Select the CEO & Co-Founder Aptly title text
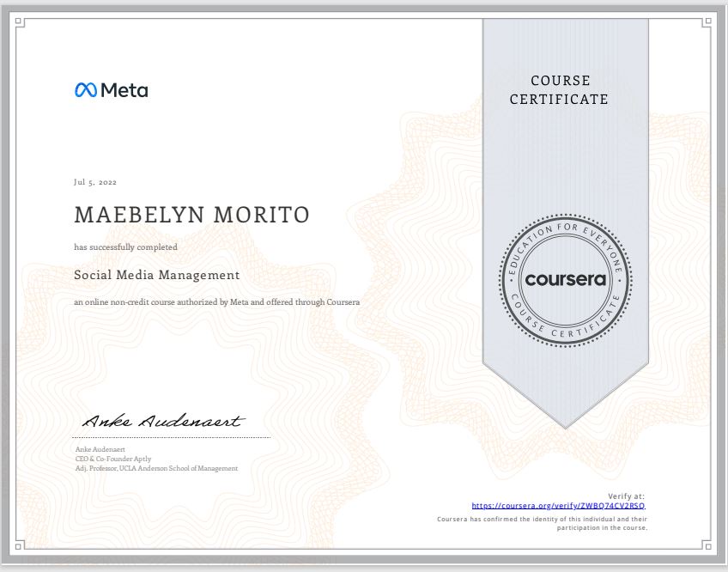Image resolution: width=728 pixels, height=572 pixels. [112, 459]
